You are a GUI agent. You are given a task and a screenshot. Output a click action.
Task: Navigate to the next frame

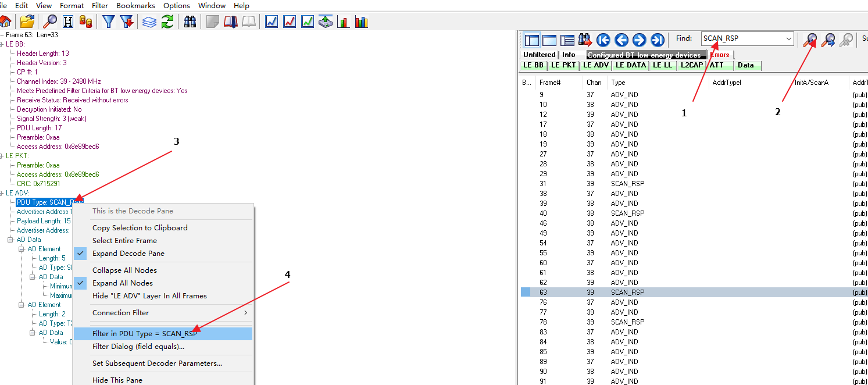coord(640,40)
